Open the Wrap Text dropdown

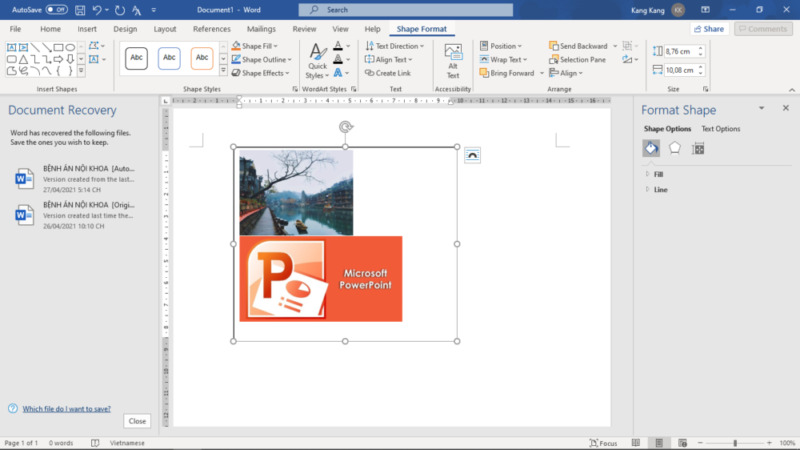point(507,59)
